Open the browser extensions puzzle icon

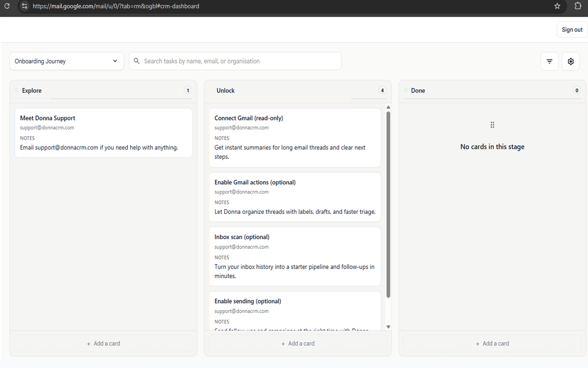[x=578, y=6]
